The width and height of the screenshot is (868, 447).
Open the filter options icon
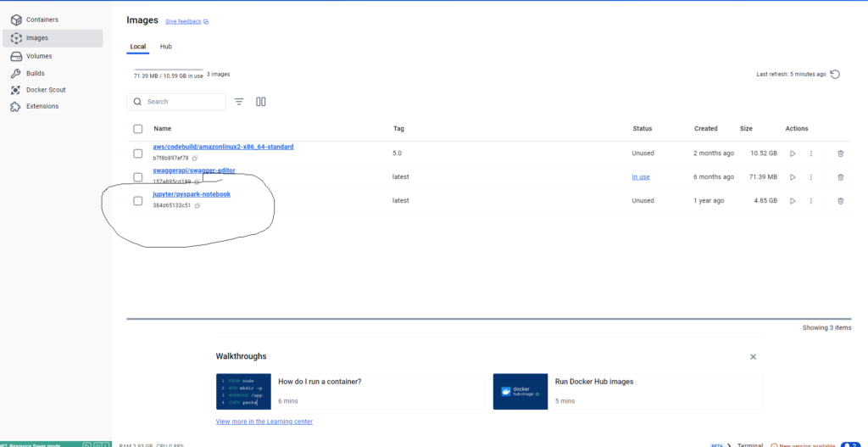[x=238, y=102]
